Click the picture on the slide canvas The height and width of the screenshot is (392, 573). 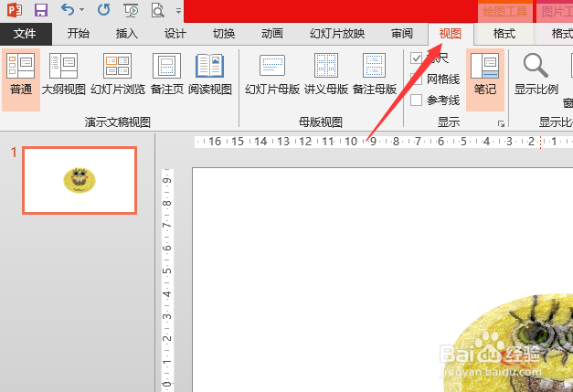coord(508,344)
